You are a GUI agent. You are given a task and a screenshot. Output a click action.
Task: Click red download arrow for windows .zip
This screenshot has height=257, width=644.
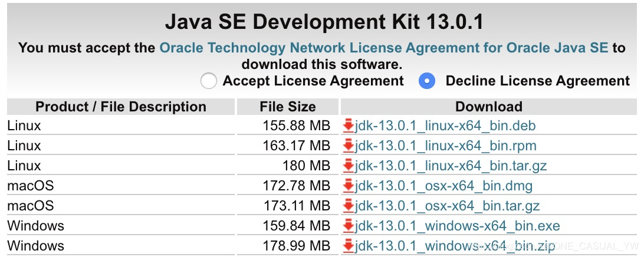coord(349,246)
